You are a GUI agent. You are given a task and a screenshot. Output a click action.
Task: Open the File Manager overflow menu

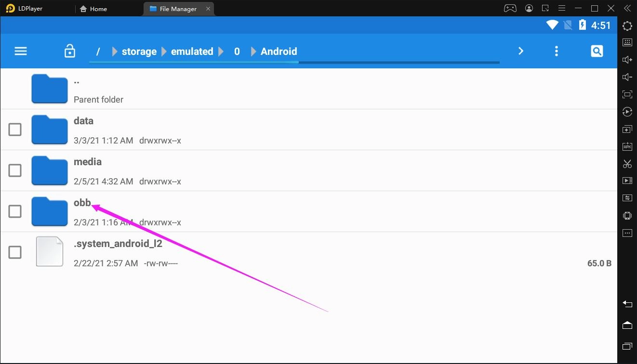pyautogui.click(x=556, y=51)
